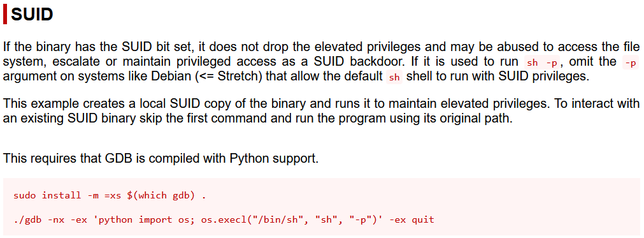Click the red bar beside SUID heading
This screenshot has width=644, height=238.
[5, 15]
